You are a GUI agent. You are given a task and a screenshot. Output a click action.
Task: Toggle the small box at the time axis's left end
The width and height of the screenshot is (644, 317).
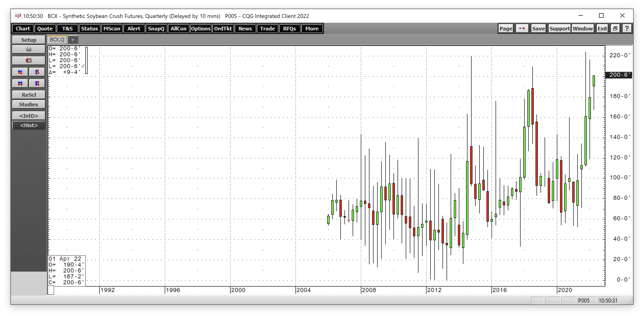[x=51, y=290]
